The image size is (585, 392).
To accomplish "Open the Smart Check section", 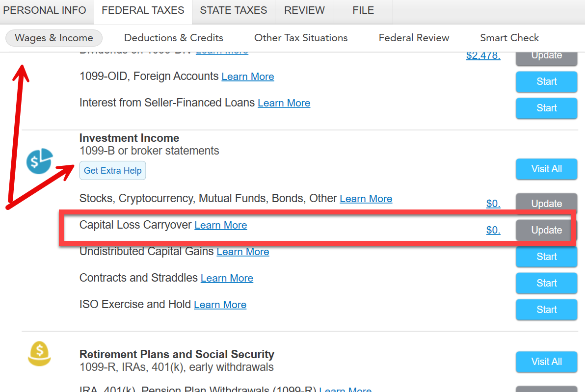I will [509, 38].
